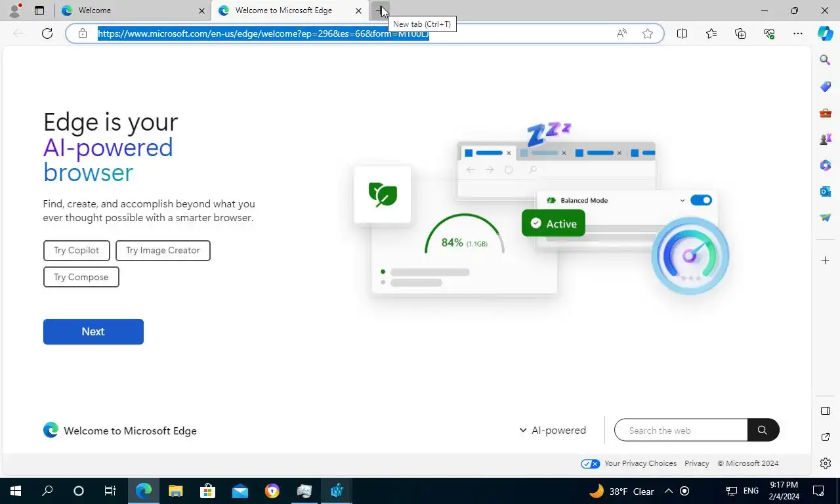
Task: Click the blue Next button
Action: (93, 331)
